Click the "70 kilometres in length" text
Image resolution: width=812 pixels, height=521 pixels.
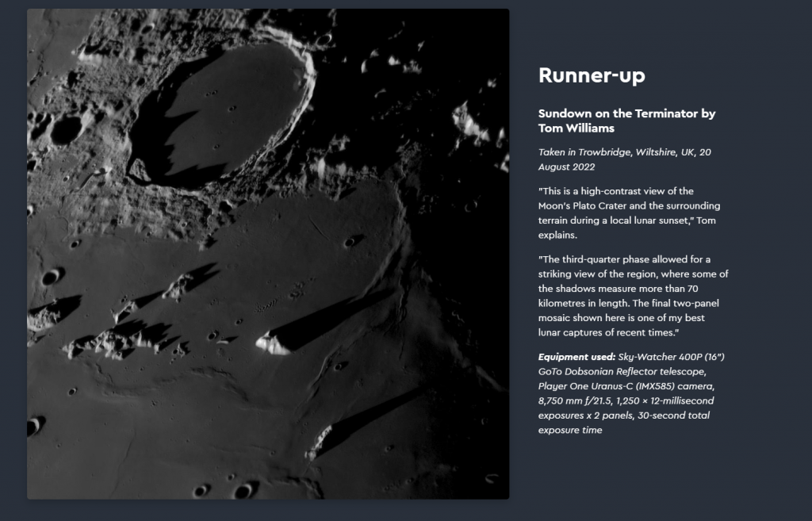point(634,296)
